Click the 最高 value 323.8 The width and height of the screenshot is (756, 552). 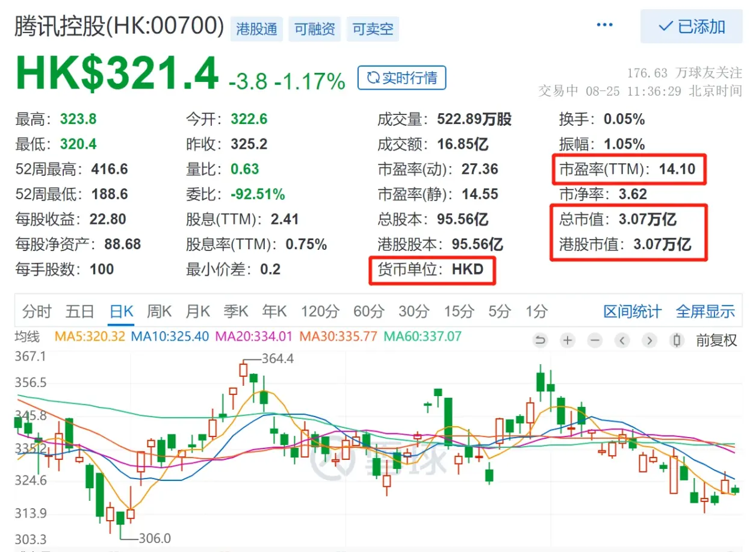[78, 119]
